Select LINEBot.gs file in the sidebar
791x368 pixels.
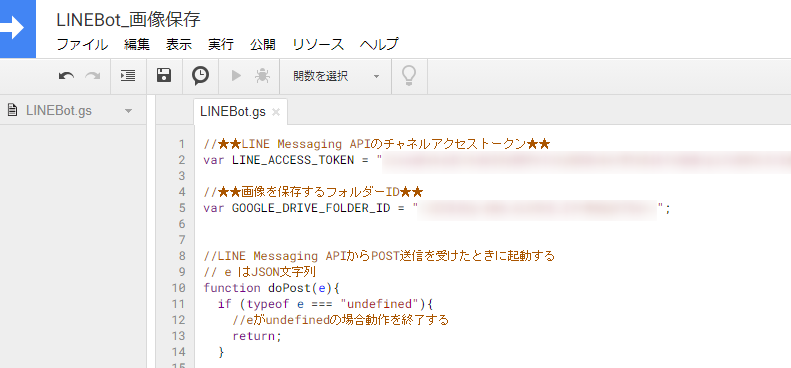tap(59, 111)
